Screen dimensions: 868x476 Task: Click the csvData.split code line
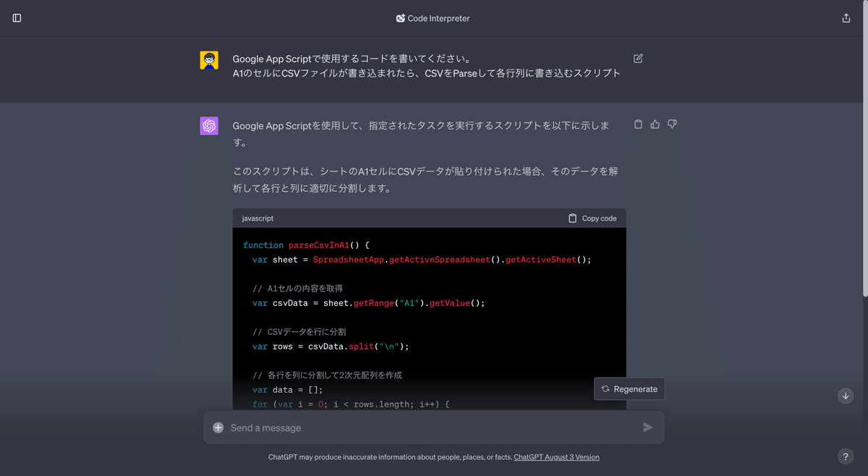pos(331,347)
